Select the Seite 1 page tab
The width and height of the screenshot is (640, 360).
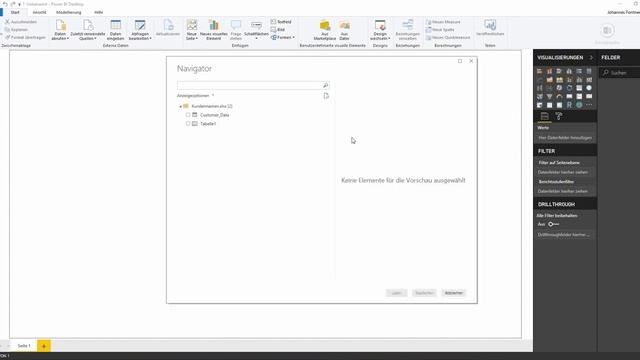pos(24,346)
